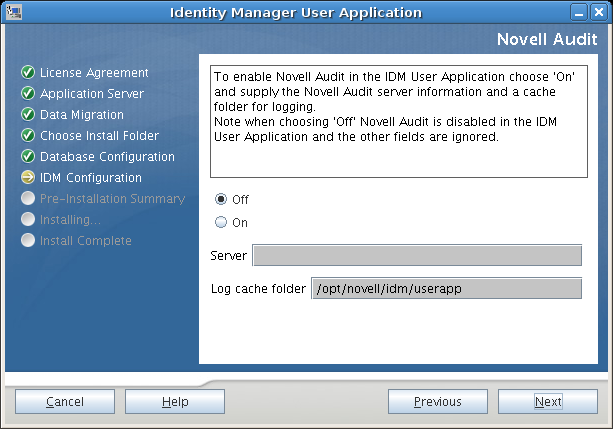Click the IDM Configuration arrow icon
The image size is (613, 429).
tap(28, 178)
